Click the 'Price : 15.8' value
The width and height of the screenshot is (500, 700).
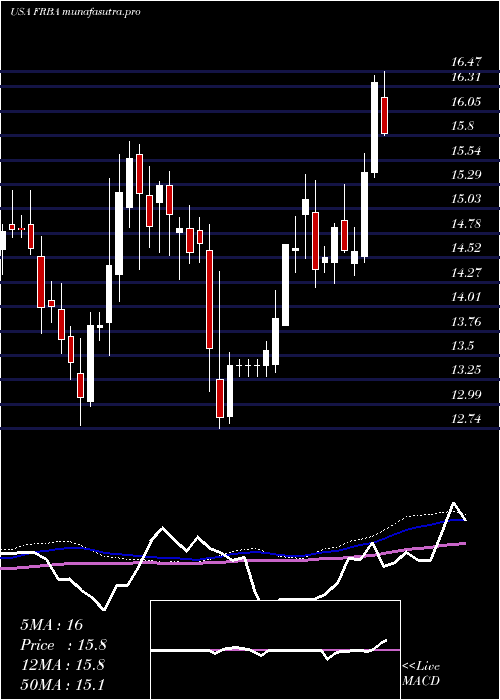pyautogui.click(x=63, y=645)
